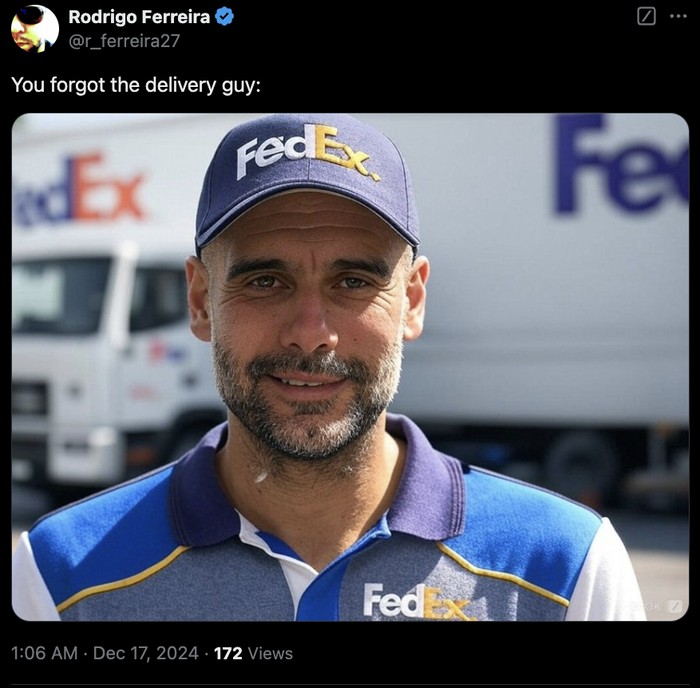Open Rodrigo Ferreira's profile avatar
Screen dimensions: 700x688
35,29
